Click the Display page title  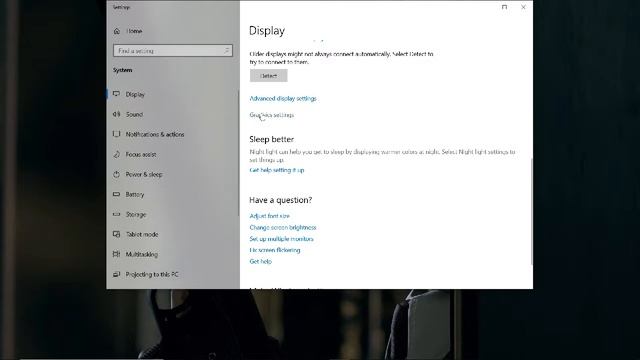click(267, 31)
